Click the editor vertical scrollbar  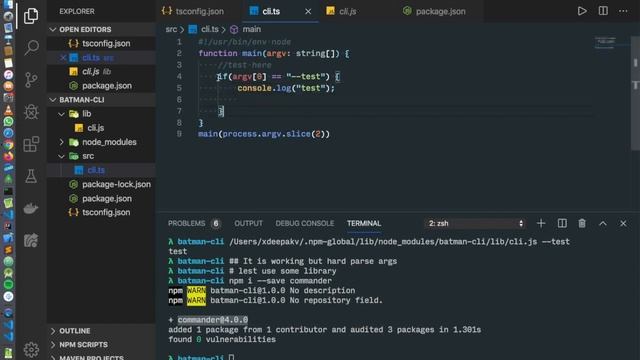[x=635, y=93]
